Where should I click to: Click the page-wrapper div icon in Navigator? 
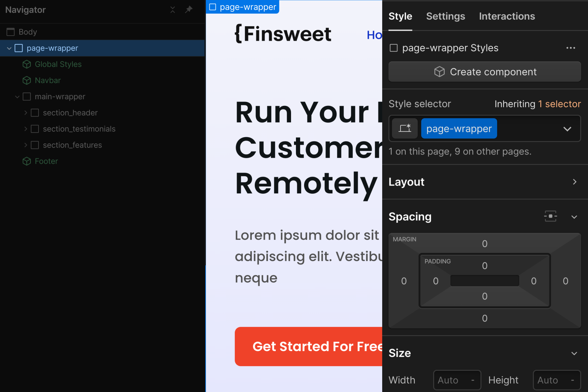pyautogui.click(x=19, y=48)
